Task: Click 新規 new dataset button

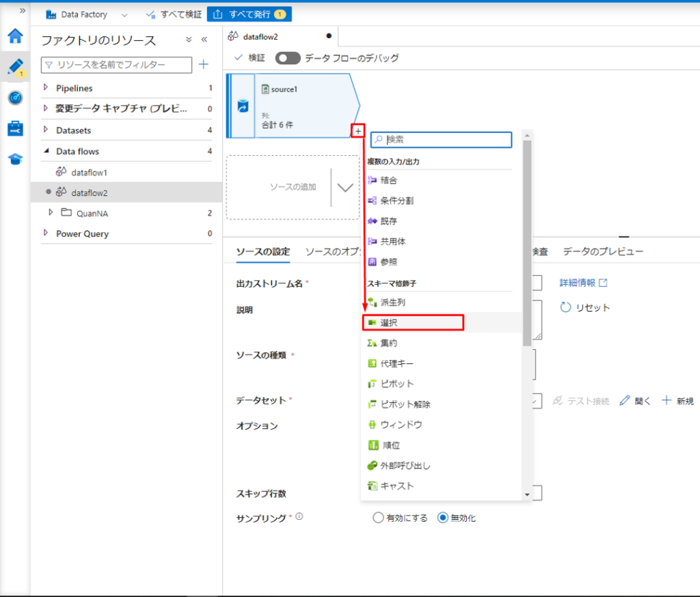Action: pyautogui.click(x=677, y=401)
